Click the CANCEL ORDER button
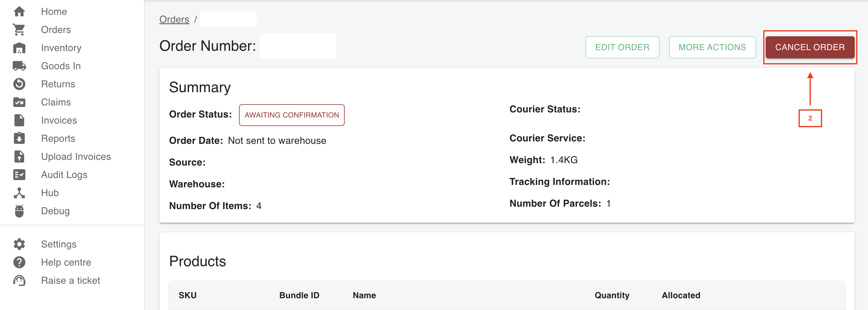The width and height of the screenshot is (868, 310). point(810,47)
